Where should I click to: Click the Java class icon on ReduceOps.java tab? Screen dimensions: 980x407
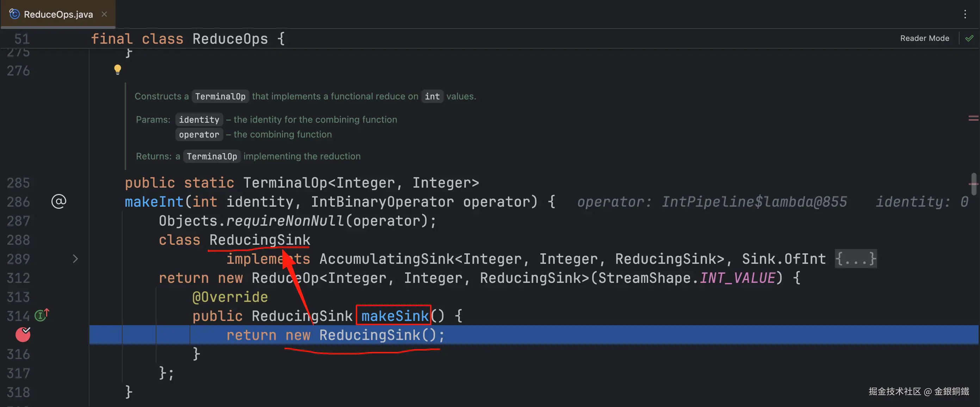(14, 14)
